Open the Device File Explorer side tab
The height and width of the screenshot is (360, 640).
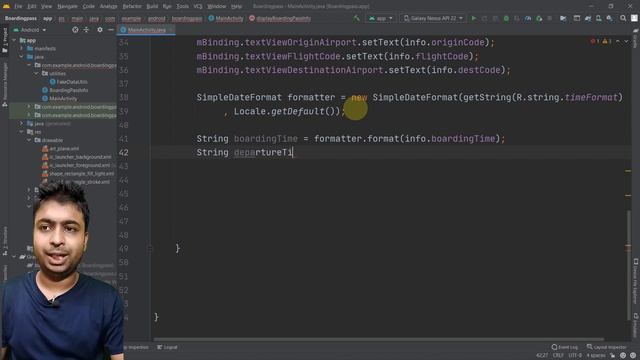click(x=636, y=282)
